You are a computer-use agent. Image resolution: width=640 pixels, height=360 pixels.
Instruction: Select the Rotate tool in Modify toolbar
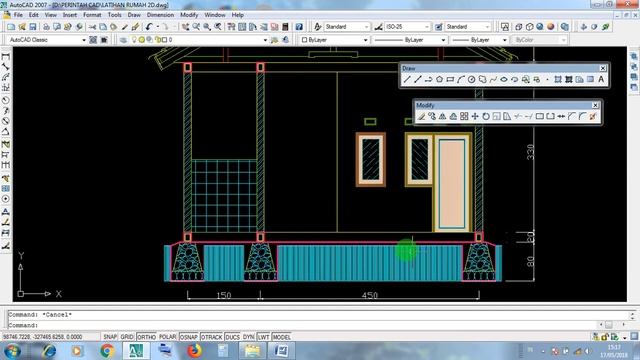[x=486, y=117]
